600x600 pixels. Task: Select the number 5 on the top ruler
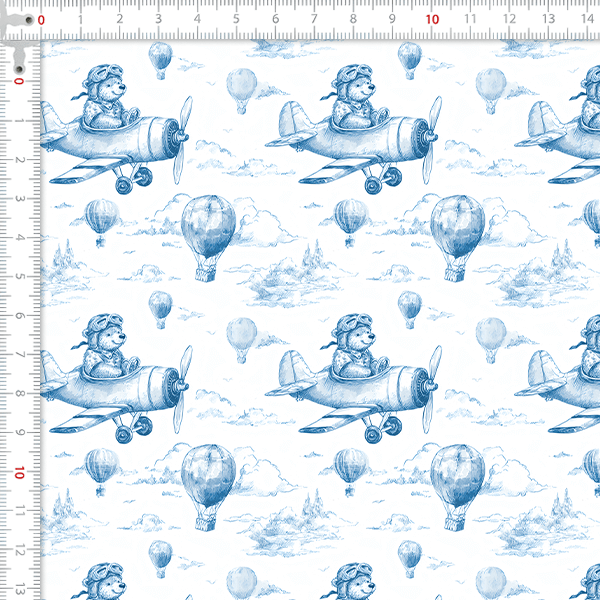point(236,19)
